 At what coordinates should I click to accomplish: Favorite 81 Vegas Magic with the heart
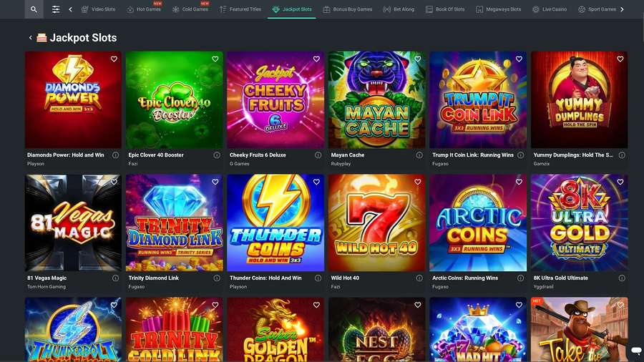click(x=114, y=182)
